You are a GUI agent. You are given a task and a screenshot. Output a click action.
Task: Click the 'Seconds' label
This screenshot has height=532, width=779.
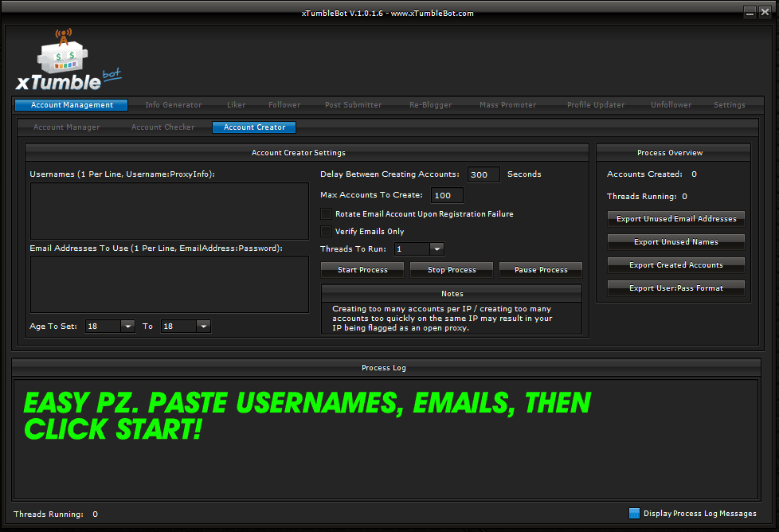524,174
